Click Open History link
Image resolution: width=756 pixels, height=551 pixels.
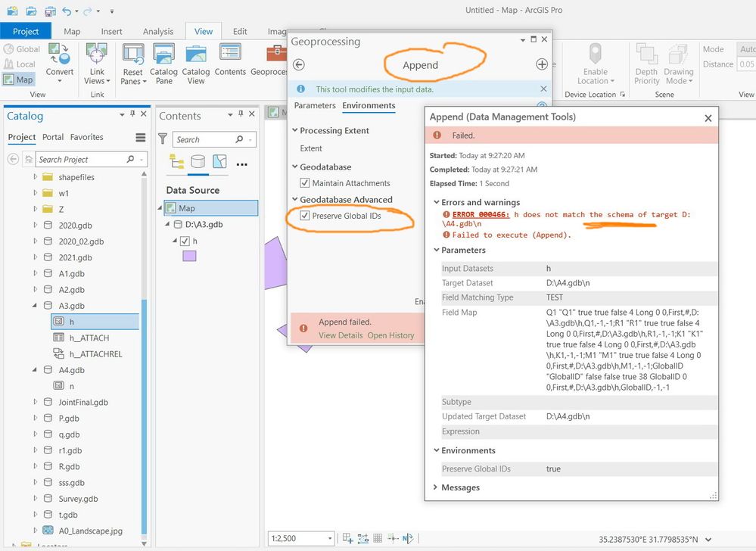click(x=390, y=335)
